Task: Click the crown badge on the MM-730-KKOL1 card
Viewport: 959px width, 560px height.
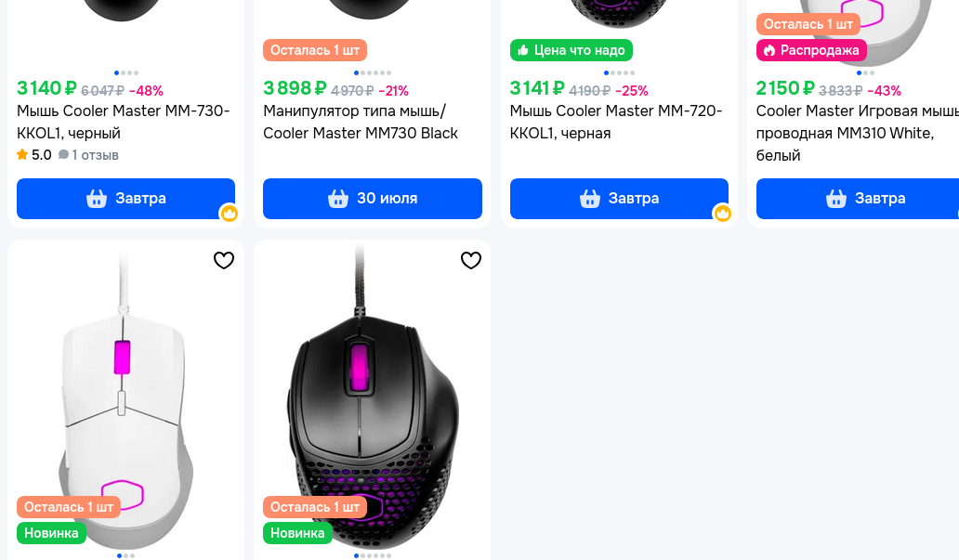Action: (230, 214)
